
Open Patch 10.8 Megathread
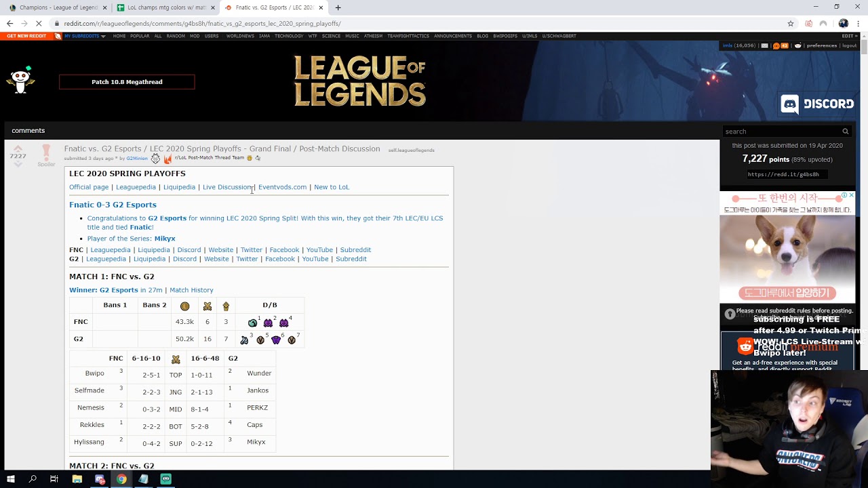pos(127,82)
